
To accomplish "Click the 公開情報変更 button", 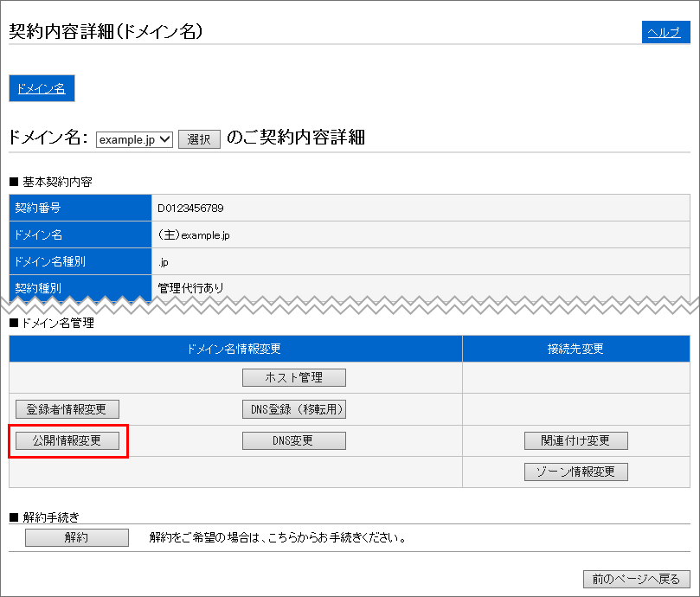I will click(67, 440).
